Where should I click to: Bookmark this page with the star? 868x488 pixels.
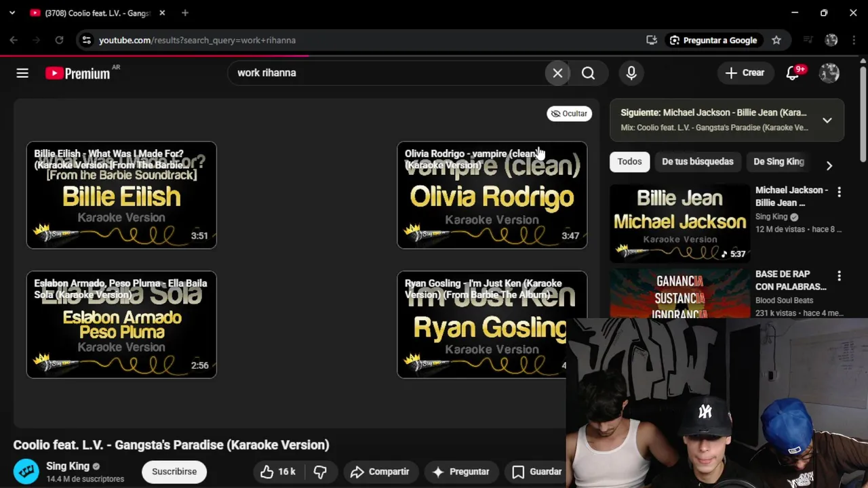click(776, 40)
